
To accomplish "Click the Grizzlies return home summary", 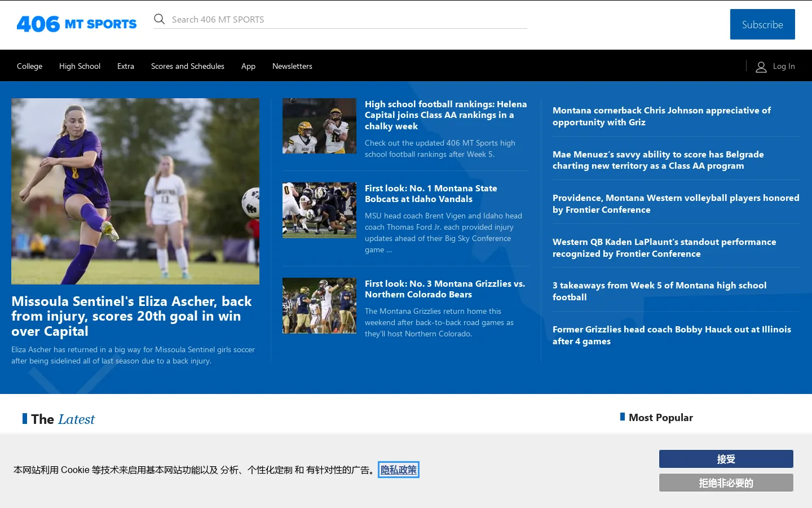I will click(x=439, y=322).
